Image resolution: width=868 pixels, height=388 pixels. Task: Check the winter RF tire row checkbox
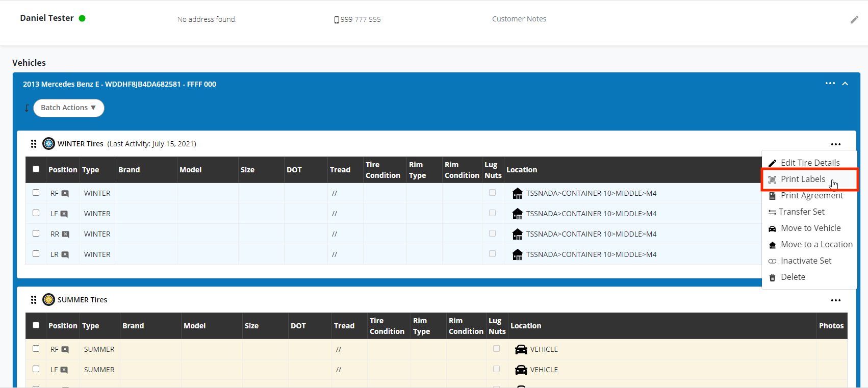[x=36, y=193]
